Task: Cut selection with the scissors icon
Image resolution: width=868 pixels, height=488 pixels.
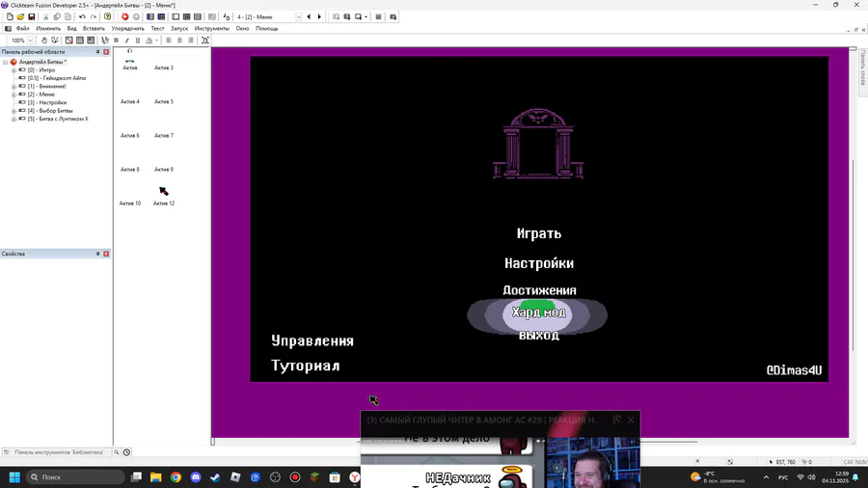Action: 46,16
